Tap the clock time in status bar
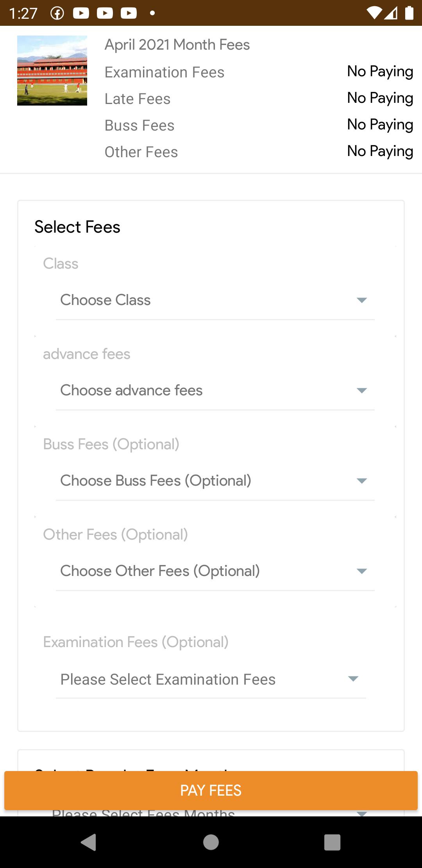The image size is (422, 868). [23, 14]
